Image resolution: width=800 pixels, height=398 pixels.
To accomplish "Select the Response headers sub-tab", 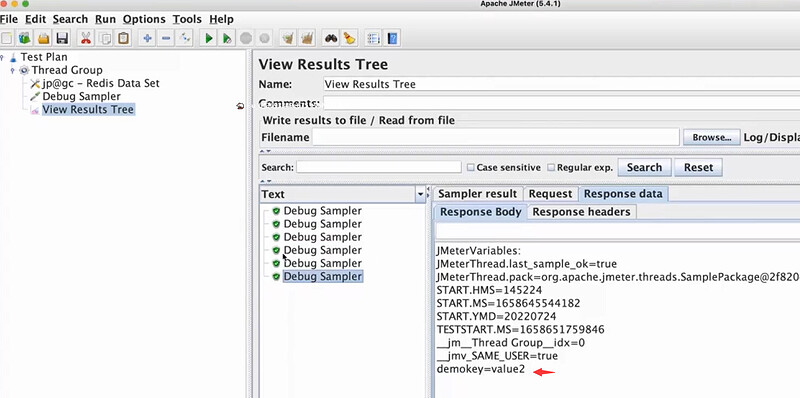I will click(581, 212).
